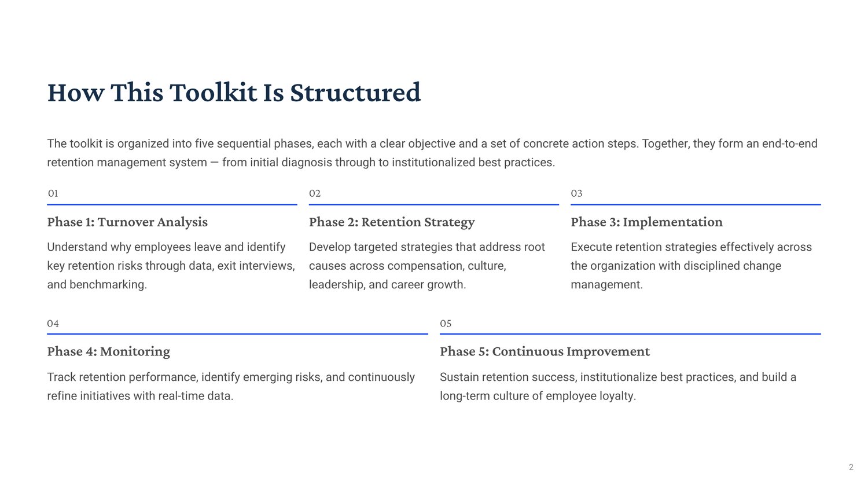Click the slide page number 2
The width and height of the screenshot is (868, 488).
coord(851,467)
